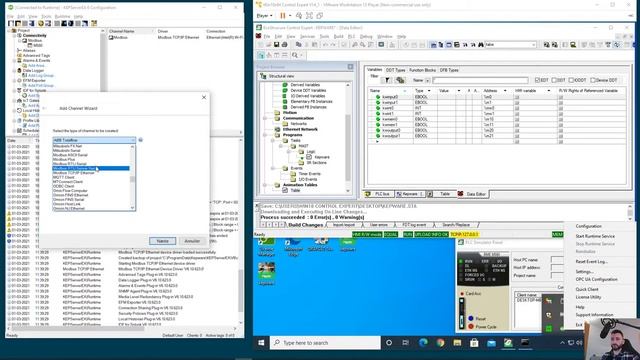640x360 pixels.
Task: Open Tools menu in KEPServerEX Configuration
Action: (46, 16)
